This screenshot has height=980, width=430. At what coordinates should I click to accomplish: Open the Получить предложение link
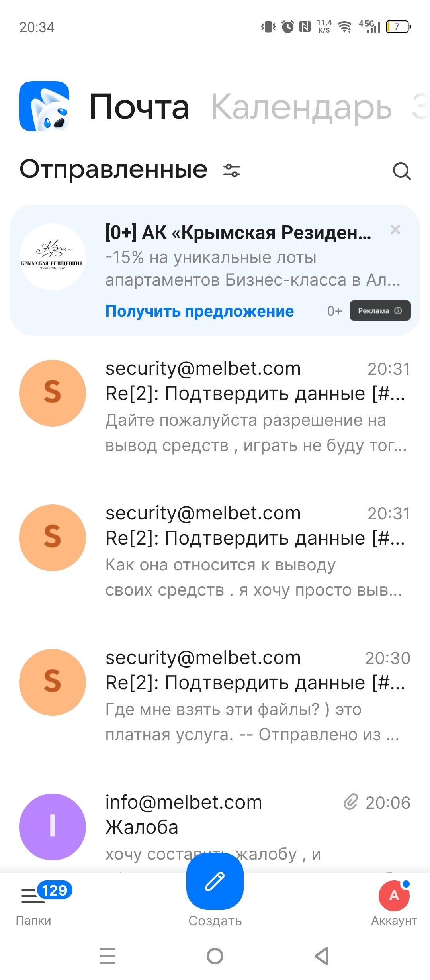point(199,311)
